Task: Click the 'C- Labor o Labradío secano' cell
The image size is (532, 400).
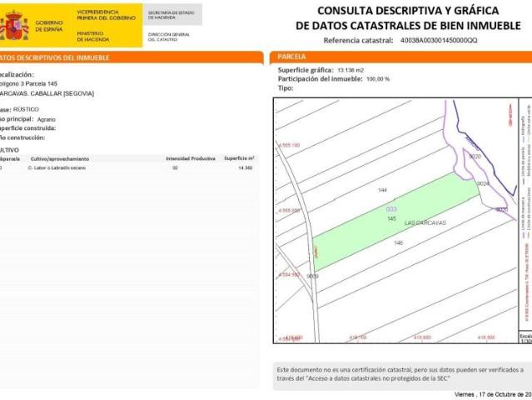Action: click(57, 167)
